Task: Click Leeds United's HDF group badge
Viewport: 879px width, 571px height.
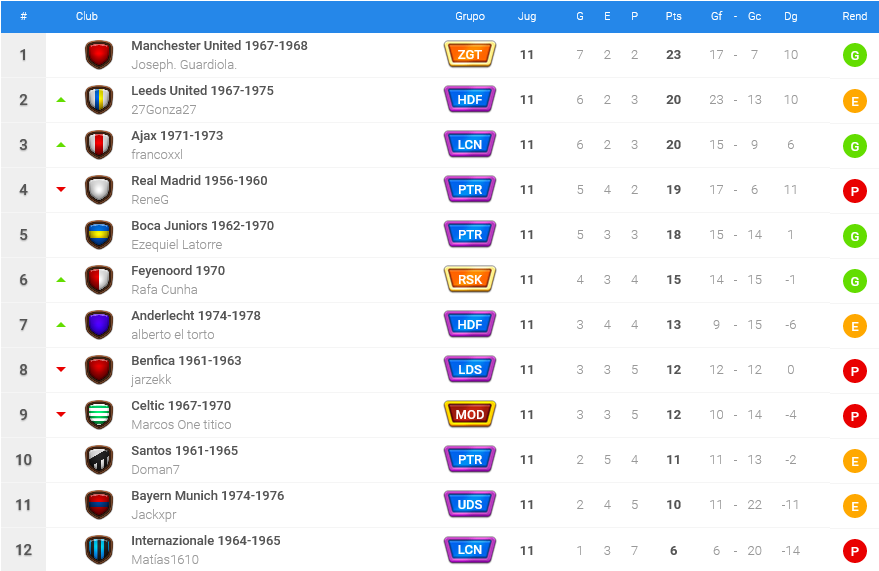Action: (470, 99)
